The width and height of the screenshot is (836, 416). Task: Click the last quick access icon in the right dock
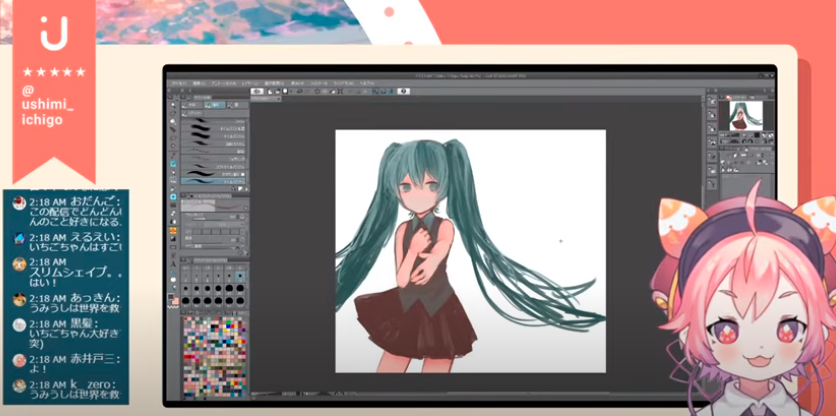(712, 183)
